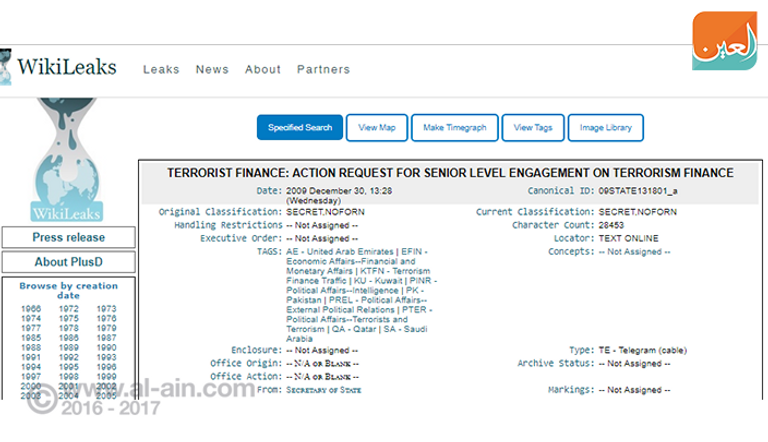Open the Partners menu link
768x442 pixels.
[x=323, y=70]
